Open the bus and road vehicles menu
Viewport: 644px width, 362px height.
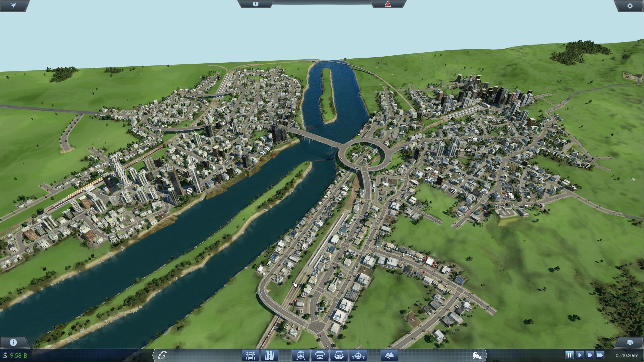pyautogui.click(x=320, y=355)
